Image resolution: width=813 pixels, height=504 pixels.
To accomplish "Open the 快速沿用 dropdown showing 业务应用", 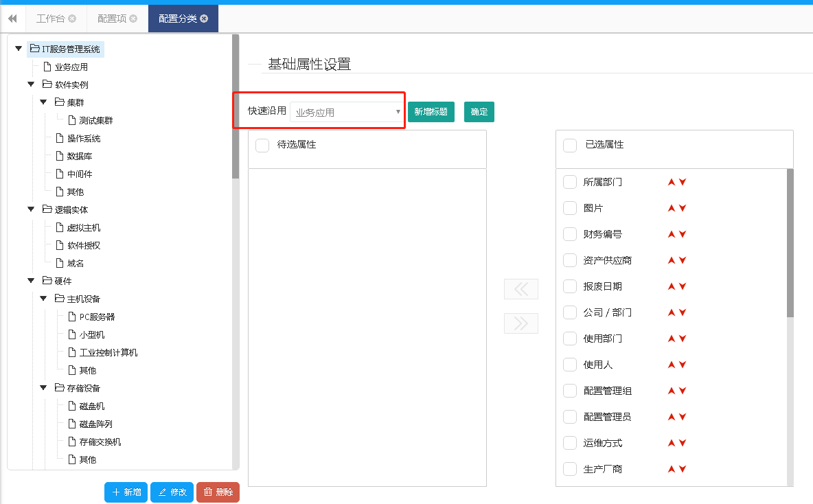I will pyautogui.click(x=346, y=112).
